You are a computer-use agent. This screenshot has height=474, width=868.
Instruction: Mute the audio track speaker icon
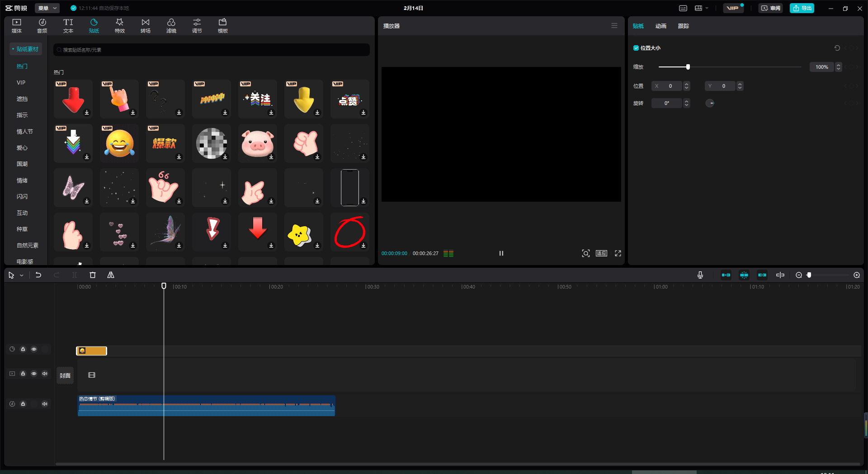click(x=45, y=404)
